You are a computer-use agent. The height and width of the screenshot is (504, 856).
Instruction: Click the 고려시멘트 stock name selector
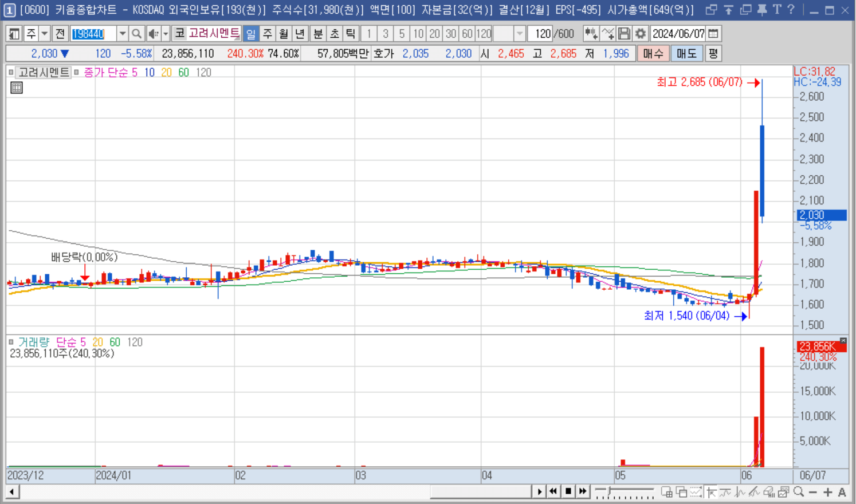214,34
